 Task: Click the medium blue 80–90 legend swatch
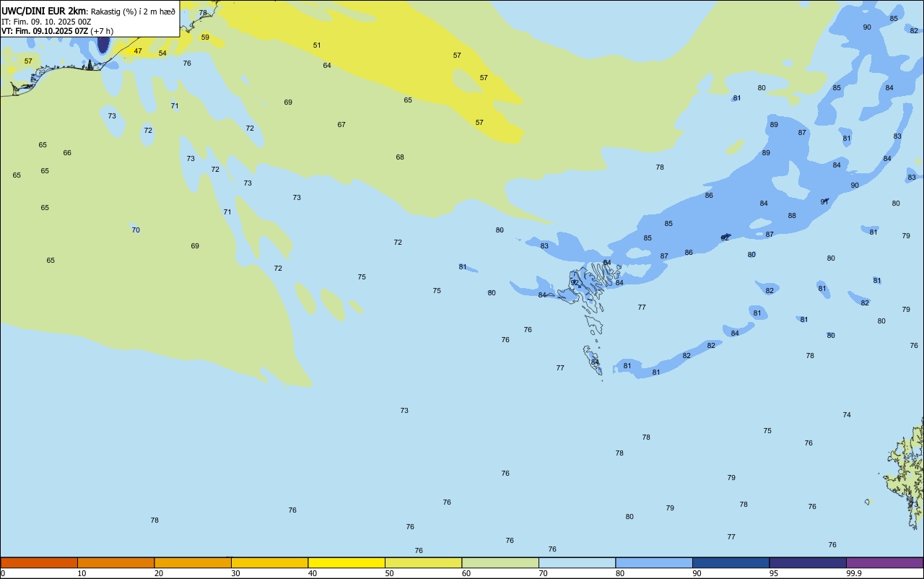(x=654, y=562)
